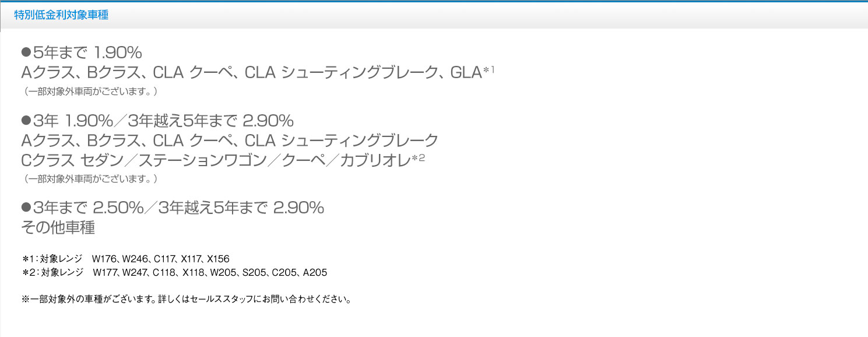This screenshot has width=868, height=337.
Task: Click the GLA model name
Action: pos(466,73)
